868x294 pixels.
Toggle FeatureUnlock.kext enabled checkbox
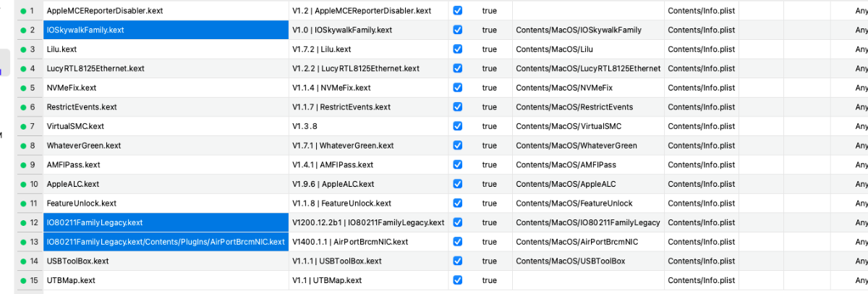457,203
